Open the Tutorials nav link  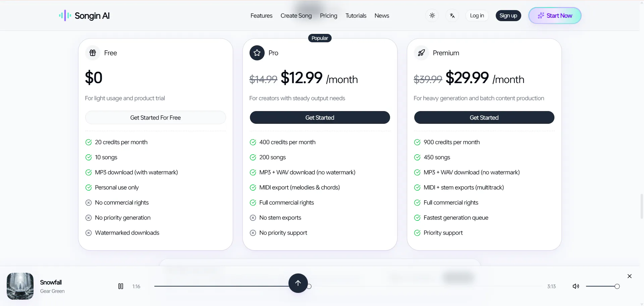click(x=356, y=16)
